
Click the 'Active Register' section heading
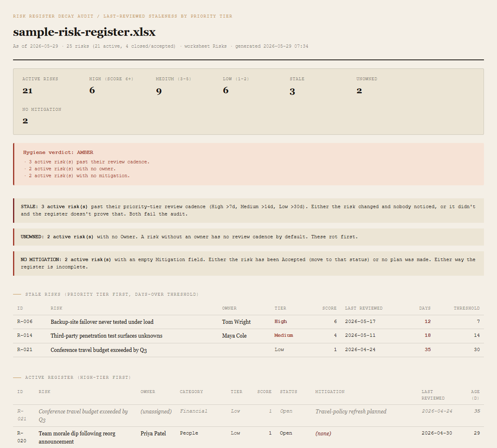pos(78,378)
